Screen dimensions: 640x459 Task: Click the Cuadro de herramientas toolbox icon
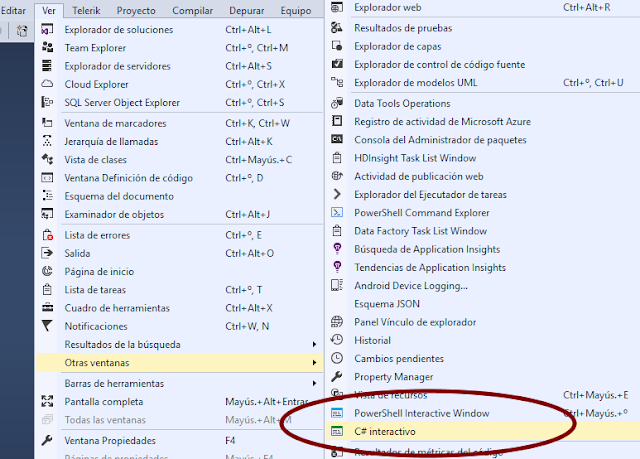[47, 308]
